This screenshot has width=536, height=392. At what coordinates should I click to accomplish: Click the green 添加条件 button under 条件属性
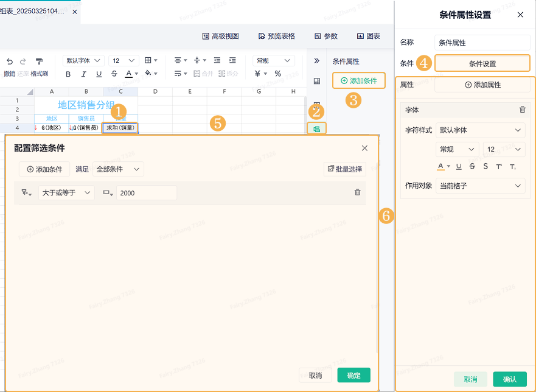359,81
